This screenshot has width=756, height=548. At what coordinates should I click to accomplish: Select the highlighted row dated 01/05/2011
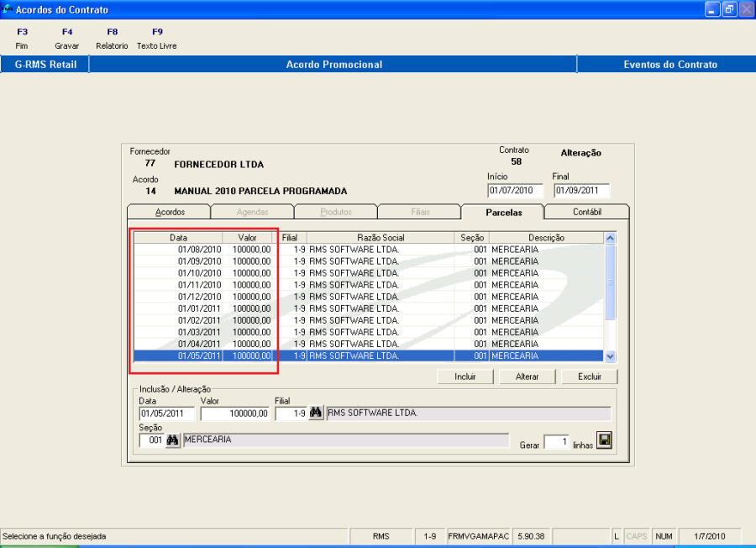[x=369, y=356]
